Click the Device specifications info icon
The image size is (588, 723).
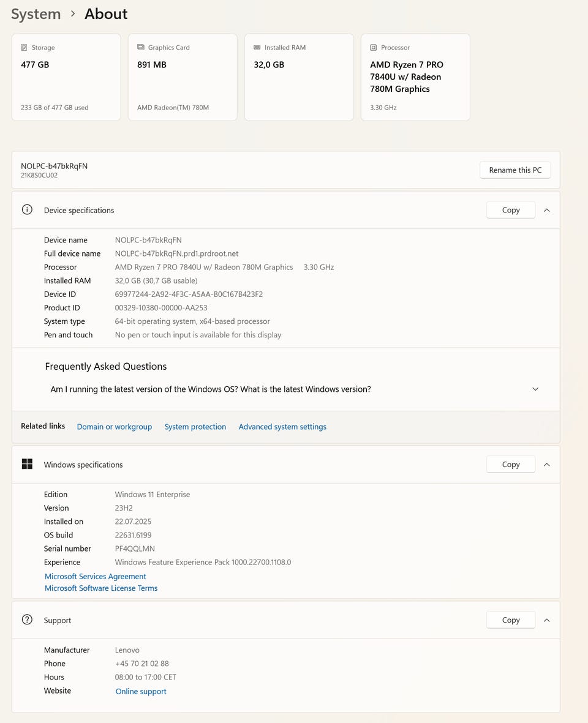point(27,209)
